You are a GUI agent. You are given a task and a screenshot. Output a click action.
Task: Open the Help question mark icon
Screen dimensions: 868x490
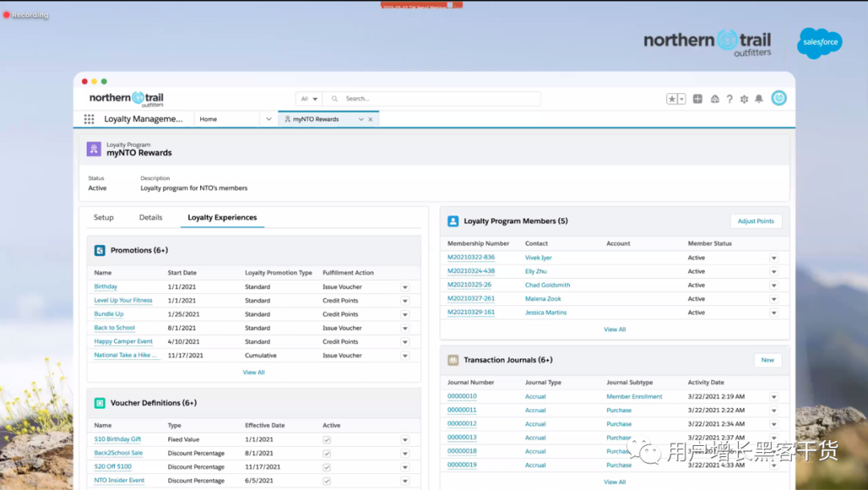(x=730, y=99)
